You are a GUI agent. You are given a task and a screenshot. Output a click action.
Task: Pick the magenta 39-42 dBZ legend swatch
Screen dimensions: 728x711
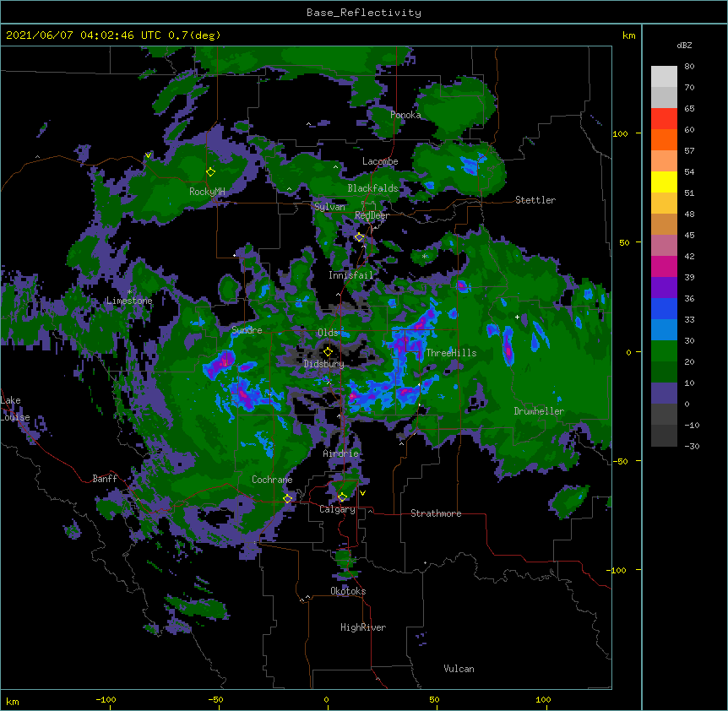point(664,266)
